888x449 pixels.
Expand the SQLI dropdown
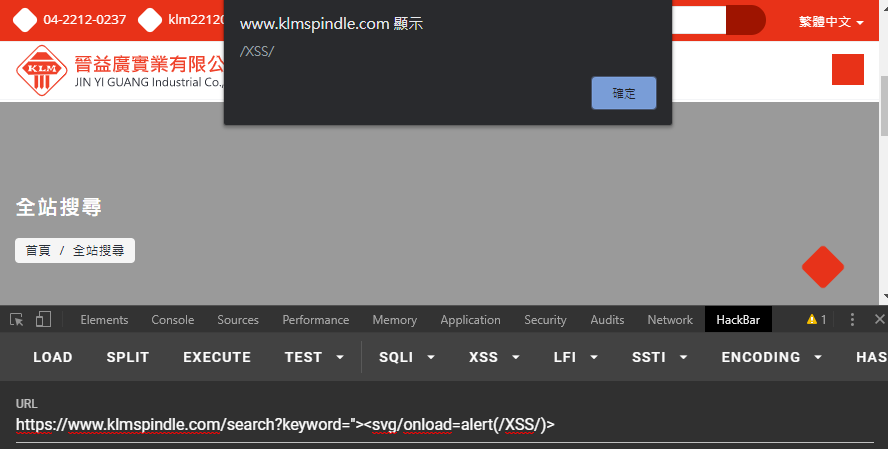coord(407,357)
